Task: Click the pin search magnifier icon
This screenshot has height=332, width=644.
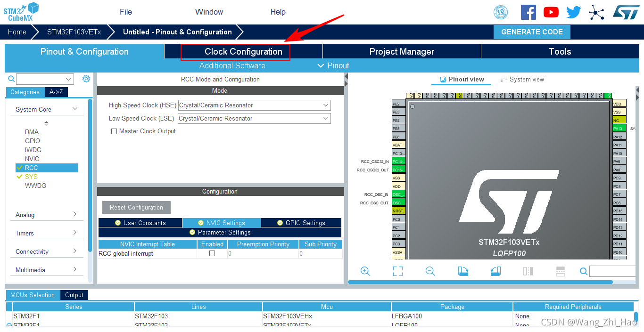Action: (584, 271)
